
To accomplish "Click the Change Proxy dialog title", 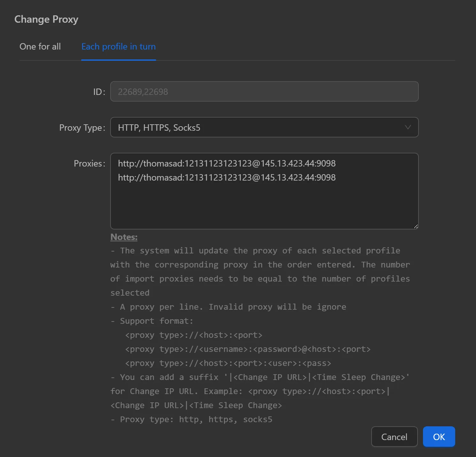I will tap(46, 19).
